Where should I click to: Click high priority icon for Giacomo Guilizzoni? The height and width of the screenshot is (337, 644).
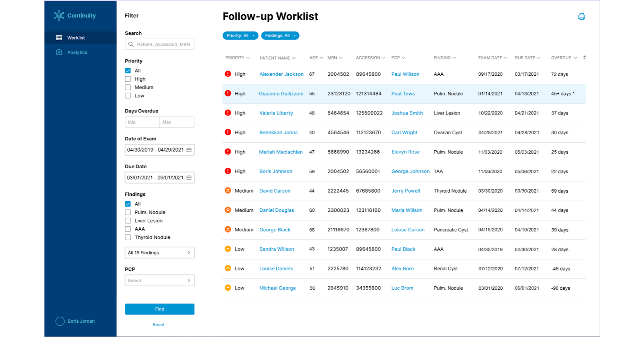(228, 93)
